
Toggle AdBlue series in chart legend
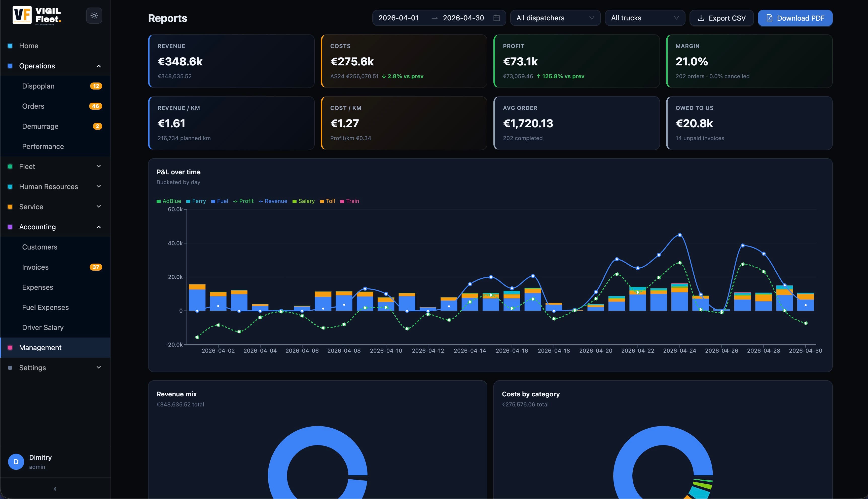pyautogui.click(x=169, y=201)
